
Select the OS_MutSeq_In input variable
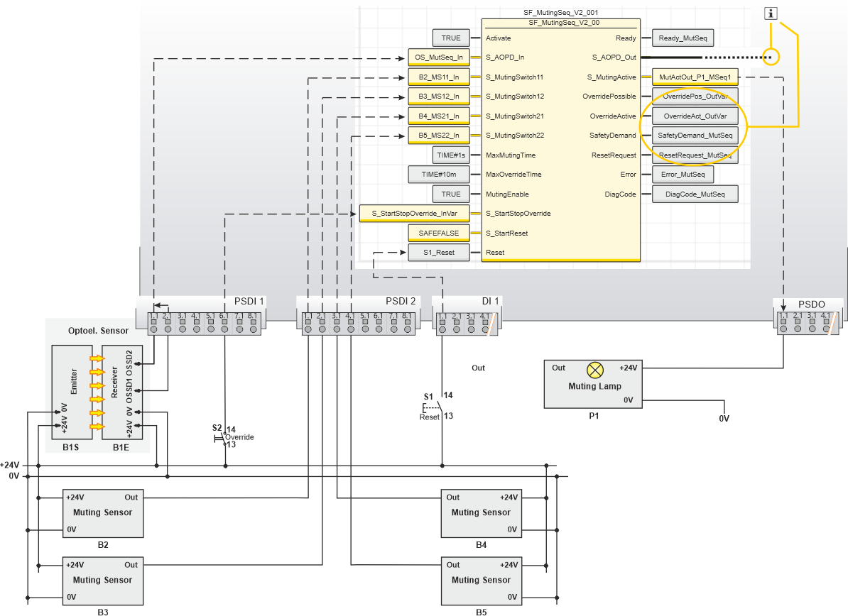point(438,57)
